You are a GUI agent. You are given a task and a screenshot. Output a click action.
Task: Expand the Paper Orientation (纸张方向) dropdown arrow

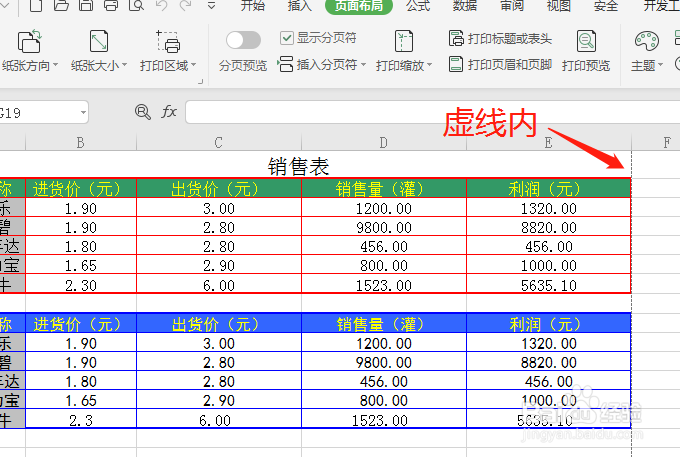[56, 65]
